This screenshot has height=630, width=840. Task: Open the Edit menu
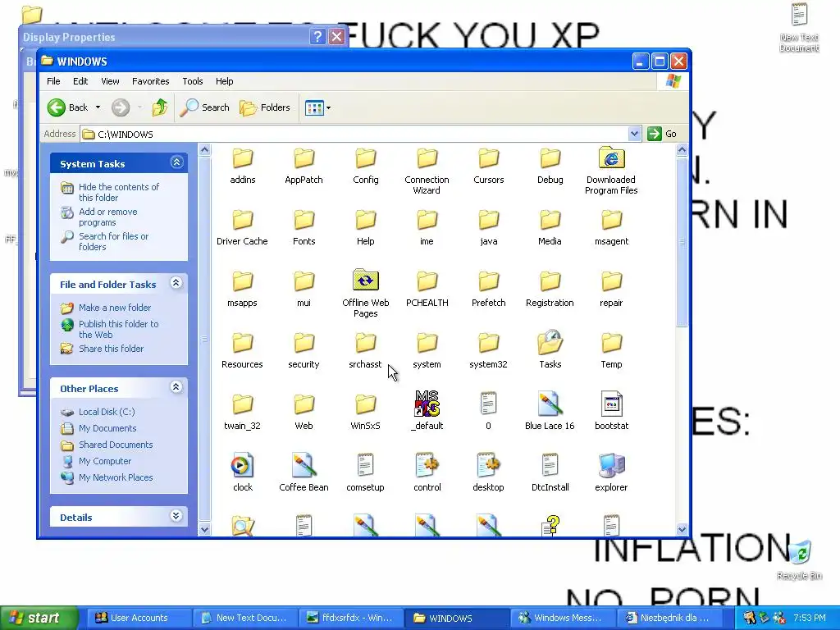pyautogui.click(x=80, y=81)
